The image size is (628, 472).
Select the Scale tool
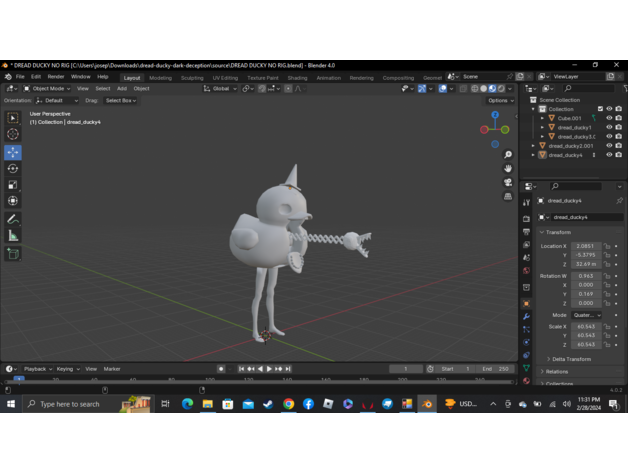(x=13, y=185)
